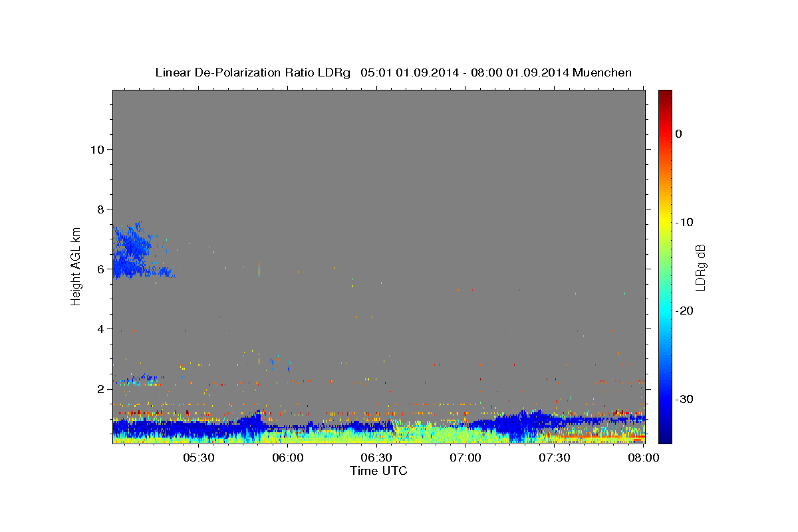Click the 06:00 time tick label
This screenshot has width=798, height=532.
(x=288, y=458)
